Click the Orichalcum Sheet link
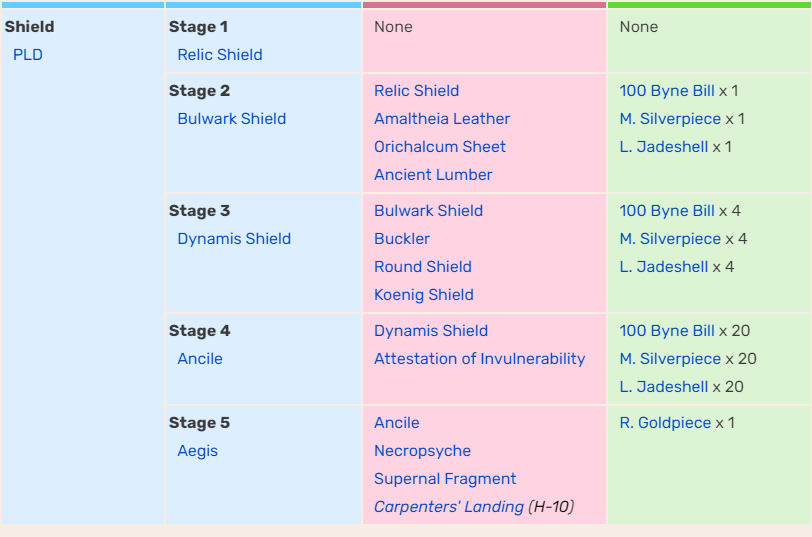This screenshot has width=812, height=537. coord(439,147)
